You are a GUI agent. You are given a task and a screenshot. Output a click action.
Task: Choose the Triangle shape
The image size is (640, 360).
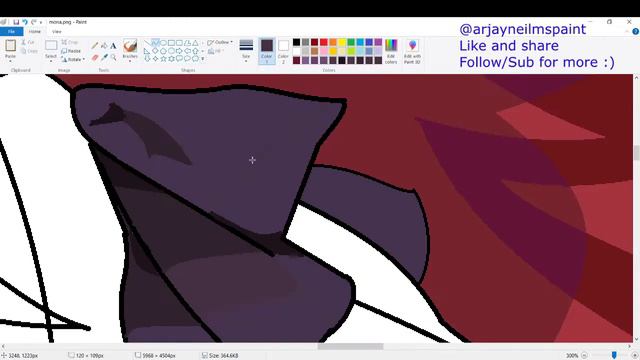pos(196,43)
